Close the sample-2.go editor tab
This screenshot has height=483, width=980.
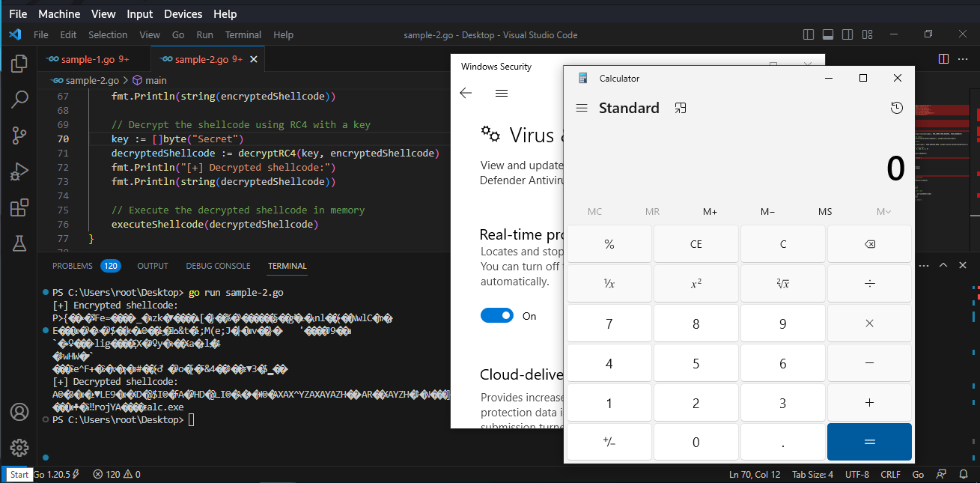254,59
